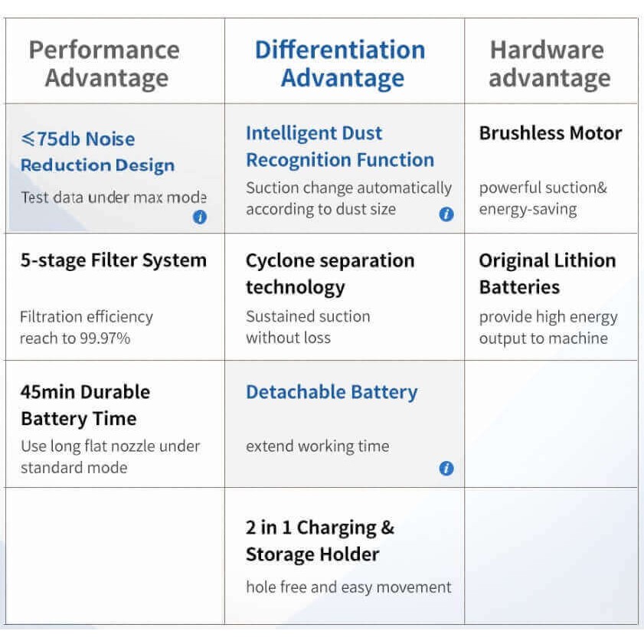The width and height of the screenshot is (644, 644).
Task: Open the Detachable Battery link
Action: (331, 392)
